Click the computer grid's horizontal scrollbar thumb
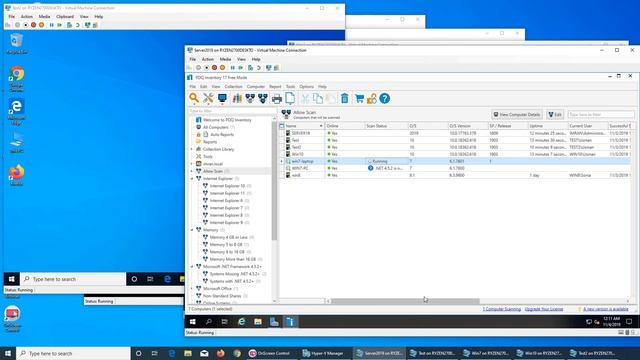 point(405,301)
